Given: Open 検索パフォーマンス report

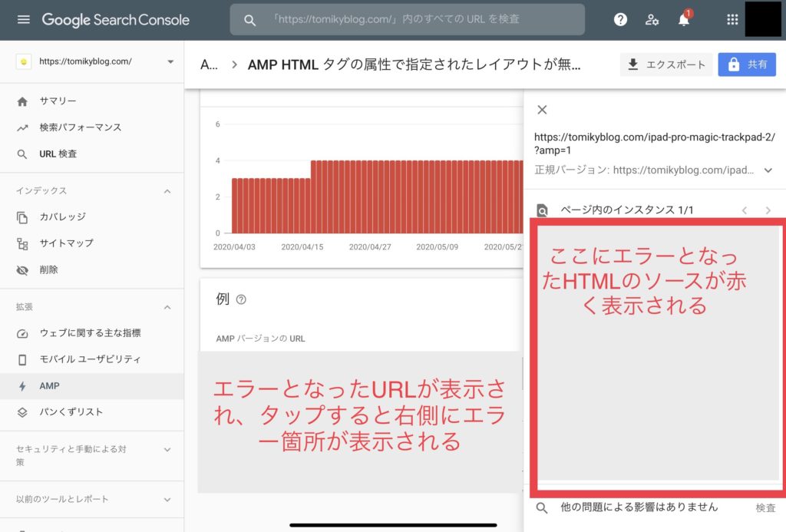Looking at the screenshot, I should tap(92, 128).
